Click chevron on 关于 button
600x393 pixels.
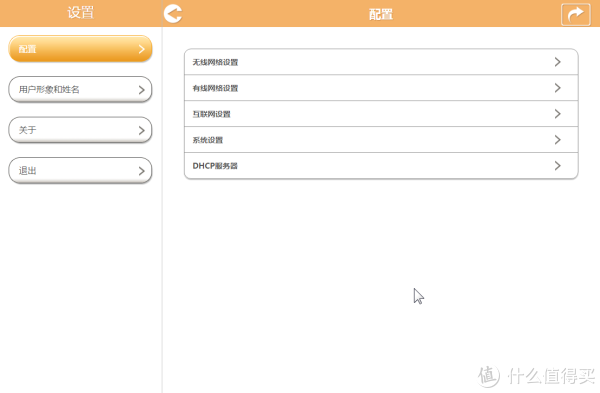[x=142, y=130]
